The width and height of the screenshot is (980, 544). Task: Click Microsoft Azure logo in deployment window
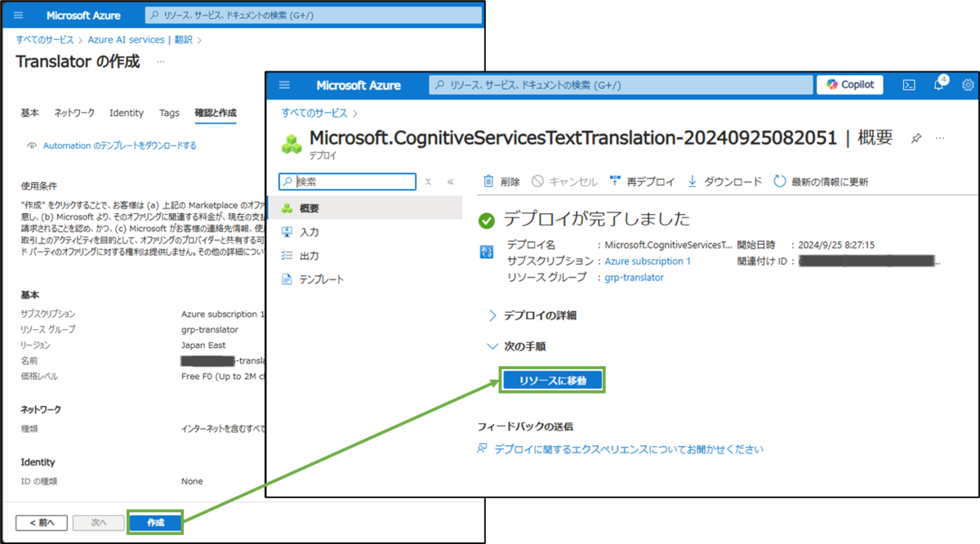click(359, 85)
